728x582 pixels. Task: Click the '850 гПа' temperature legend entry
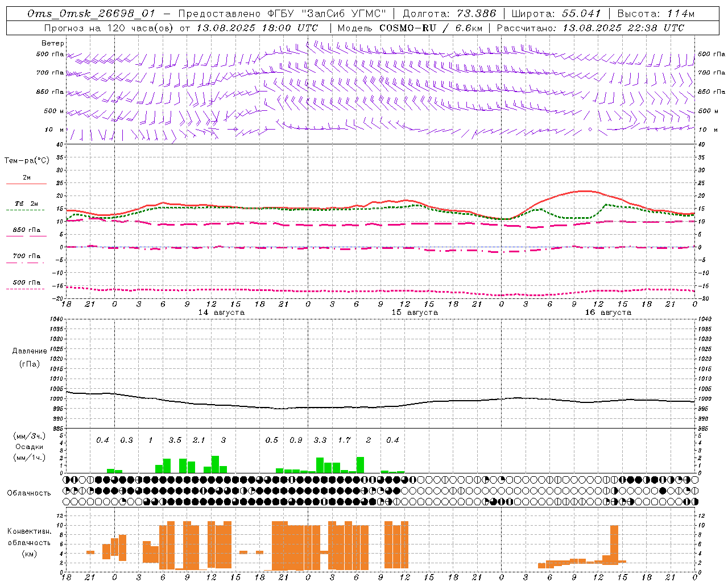(x=27, y=230)
